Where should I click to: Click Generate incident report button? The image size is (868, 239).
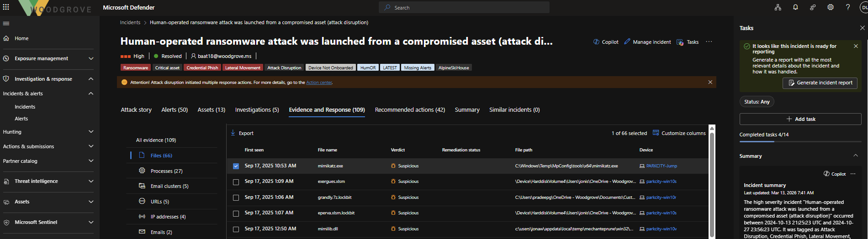(x=820, y=83)
